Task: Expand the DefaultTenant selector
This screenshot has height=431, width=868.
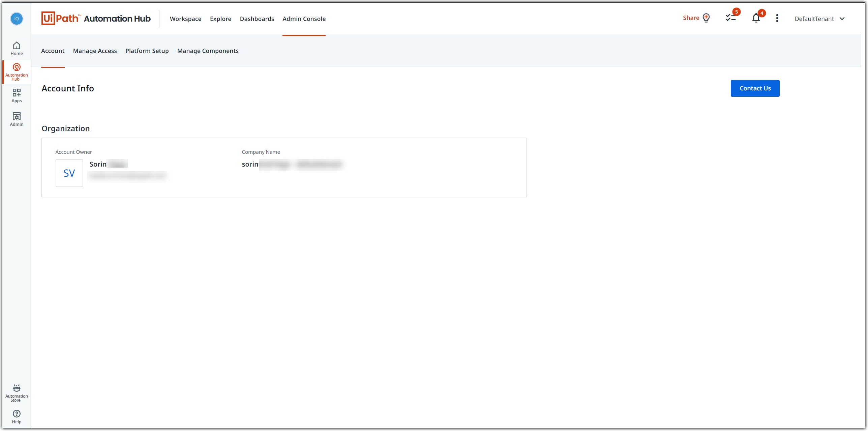Action: pos(820,19)
